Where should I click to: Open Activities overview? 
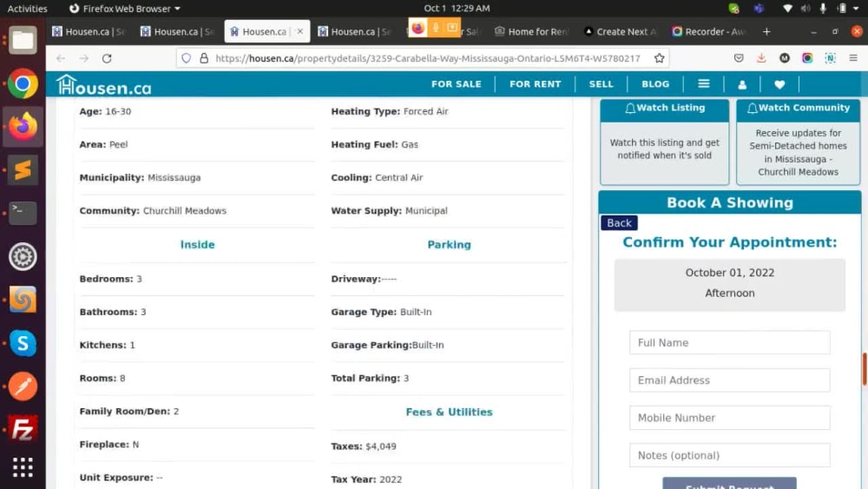(27, 9)
